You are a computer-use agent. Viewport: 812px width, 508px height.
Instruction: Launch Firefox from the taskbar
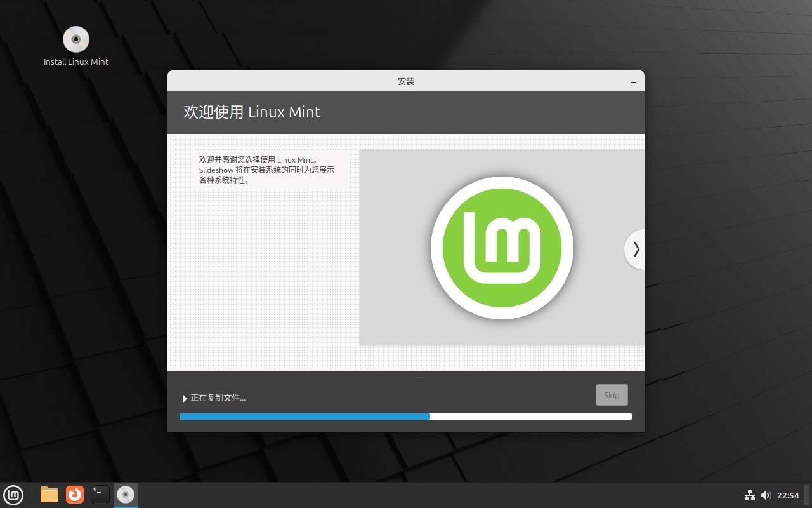tap(74, 495)
